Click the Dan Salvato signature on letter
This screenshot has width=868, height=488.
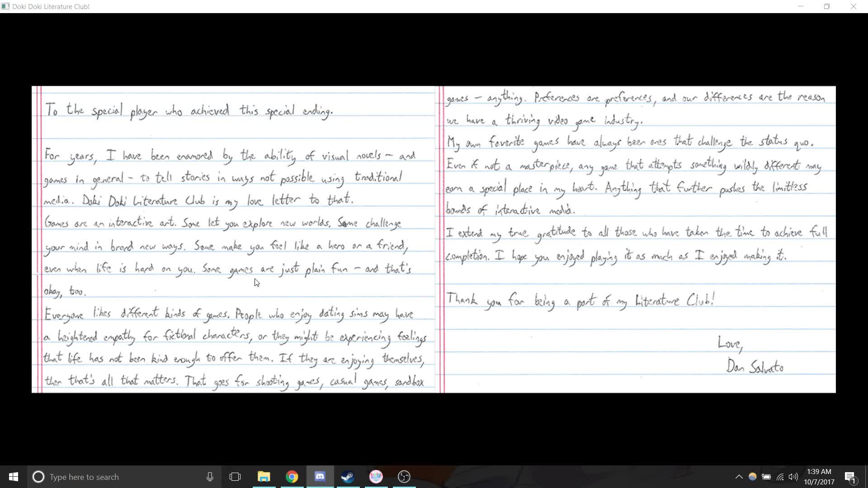pyautogui.click(x=755, y=366)
